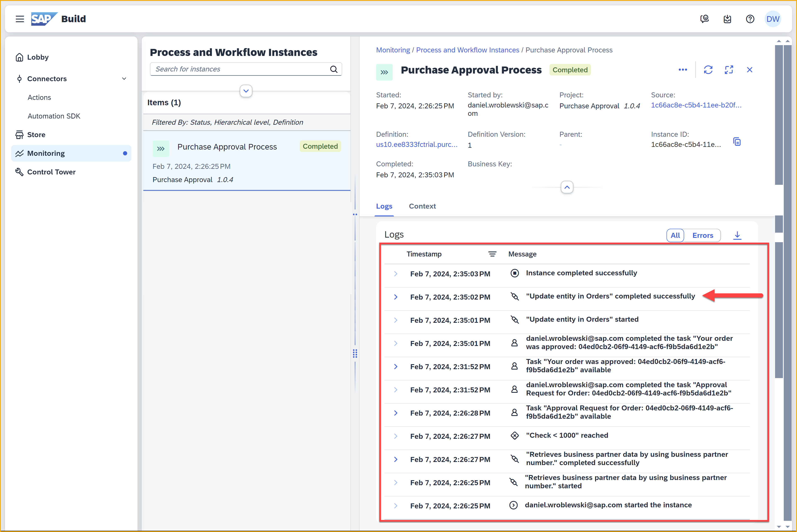The height and width of the screenshot is (532, 797).
Task: Download the logs
Action: coord(737,236)
